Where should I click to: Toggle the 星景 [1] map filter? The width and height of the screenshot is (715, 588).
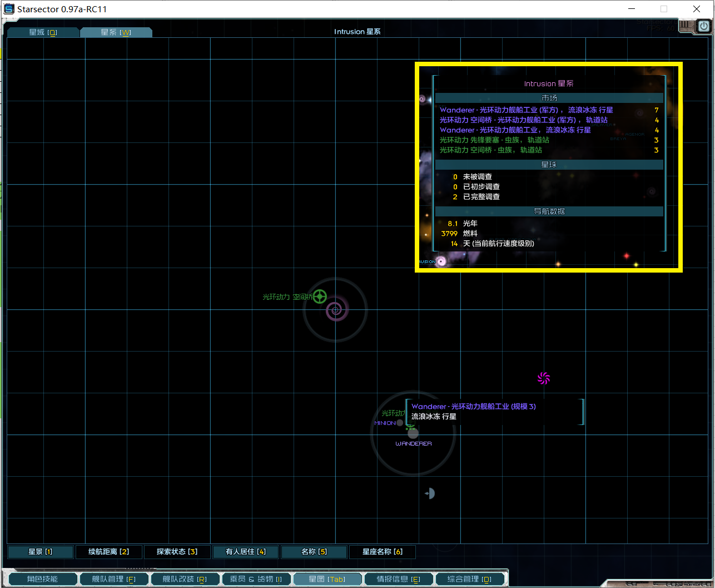(x=40, y=552)
